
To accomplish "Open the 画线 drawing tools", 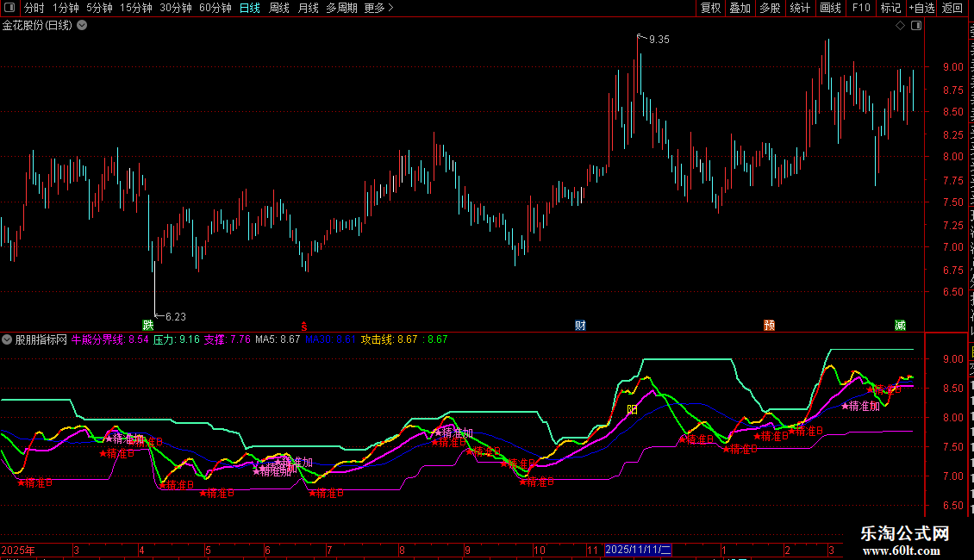I will coord(830,8).
